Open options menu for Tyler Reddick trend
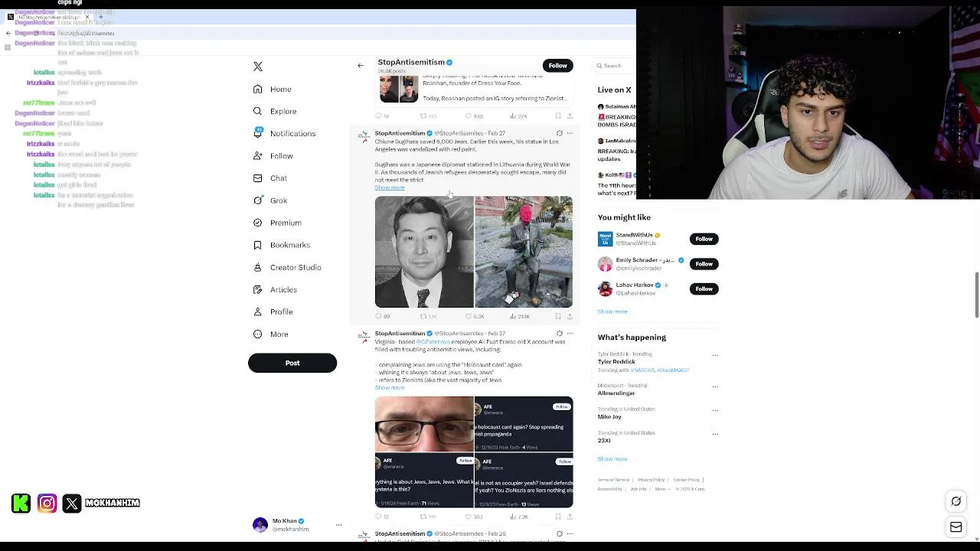The width and height of the screenshot is (980, 551). coord(715,355)
